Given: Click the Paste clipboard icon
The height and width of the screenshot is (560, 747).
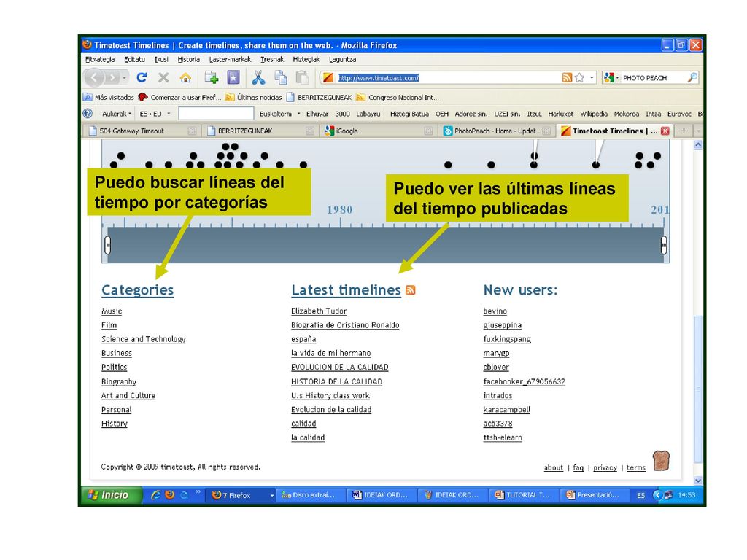Looking at the screenshot, I should click(302, 77).
